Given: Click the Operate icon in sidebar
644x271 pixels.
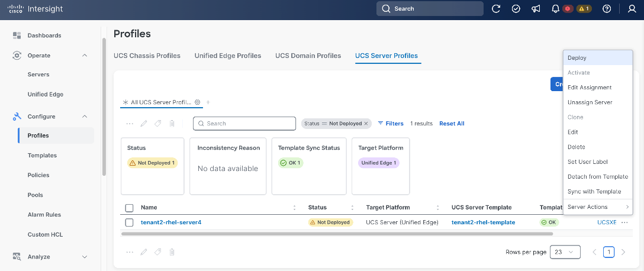Looking at the screenshot, I should [17, 56].
